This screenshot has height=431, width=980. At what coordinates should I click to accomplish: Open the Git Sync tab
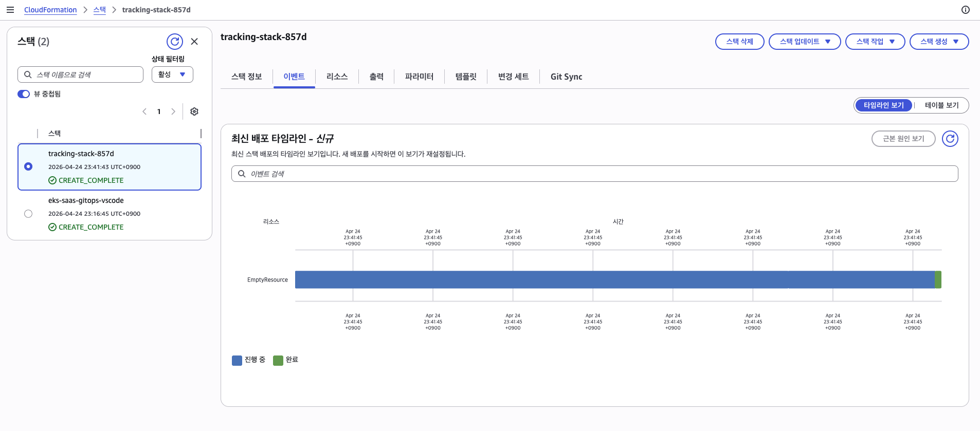(566, 77)
